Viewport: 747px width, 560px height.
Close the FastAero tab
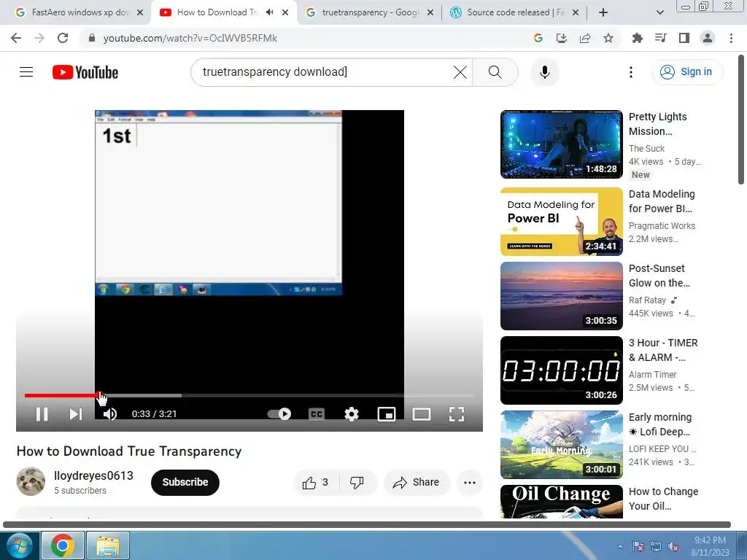tap(140, 13)
